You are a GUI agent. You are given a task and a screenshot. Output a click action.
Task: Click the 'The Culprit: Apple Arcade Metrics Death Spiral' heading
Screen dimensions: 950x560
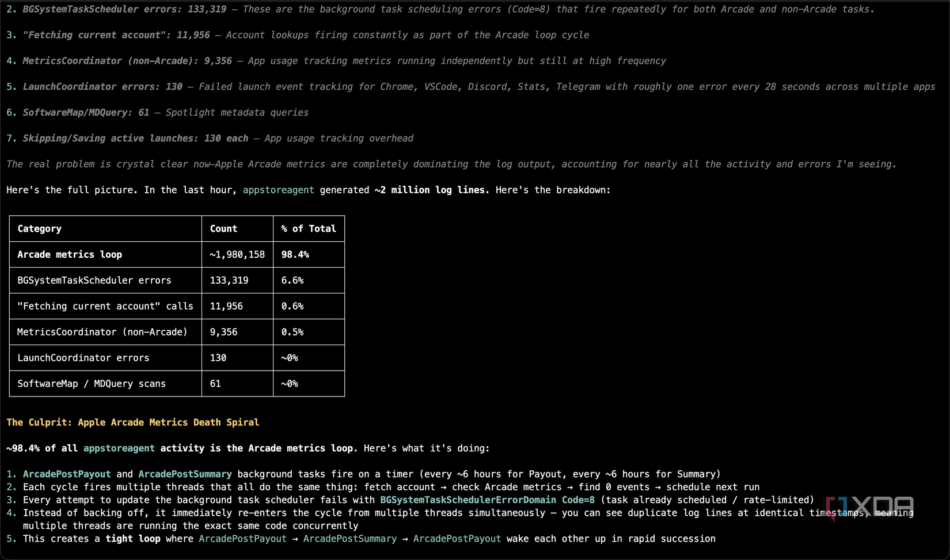133,422
